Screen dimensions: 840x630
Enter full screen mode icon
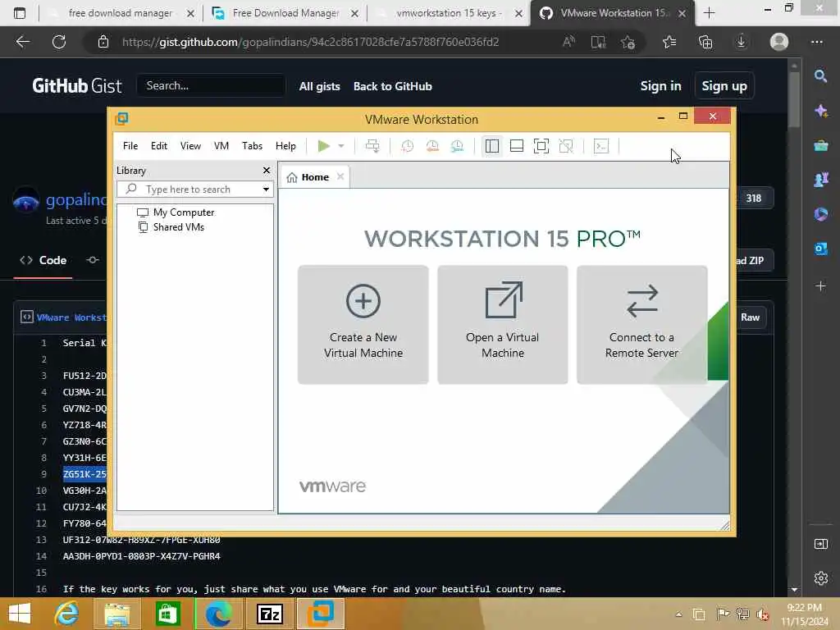tap(541, 146)
